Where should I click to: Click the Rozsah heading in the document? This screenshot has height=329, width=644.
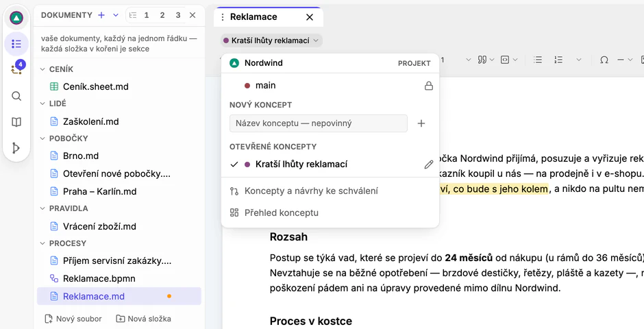(288, 237)
